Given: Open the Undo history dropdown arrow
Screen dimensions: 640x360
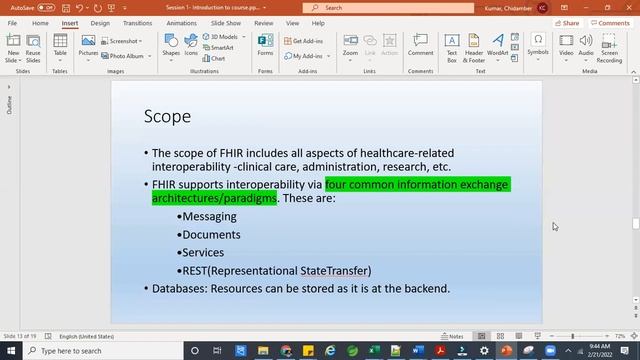Looking at the screenshot, I should point(87,8).
